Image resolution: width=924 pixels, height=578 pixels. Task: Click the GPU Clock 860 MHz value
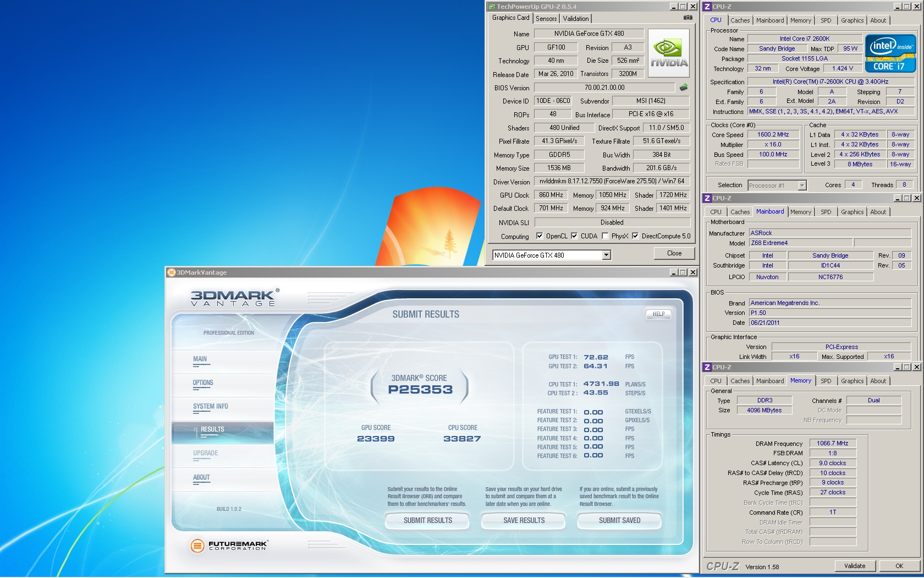(551, 195)
